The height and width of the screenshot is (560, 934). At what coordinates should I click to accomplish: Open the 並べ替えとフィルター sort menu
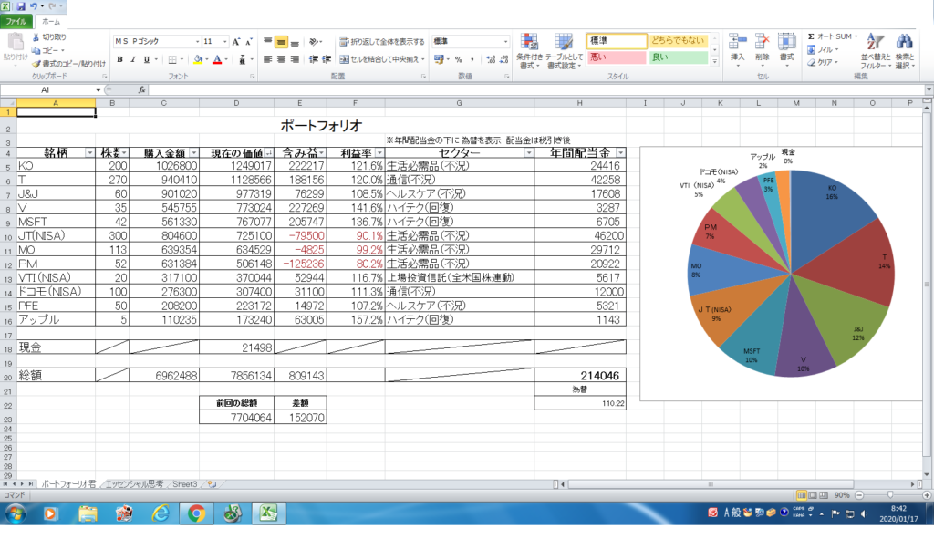click(x=876, y=51)
